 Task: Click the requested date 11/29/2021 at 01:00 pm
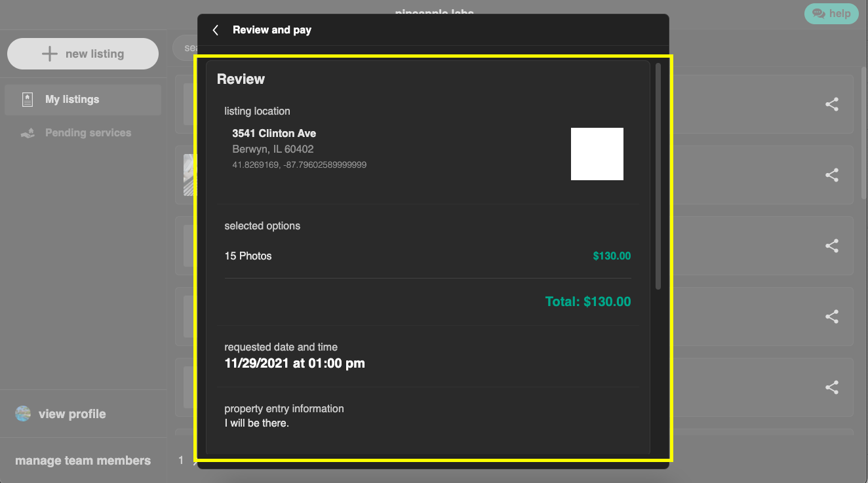(294, 363)
